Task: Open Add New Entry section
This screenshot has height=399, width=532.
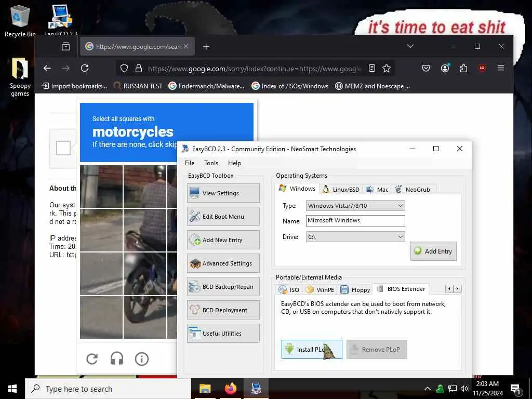Action: pos(223,240)
